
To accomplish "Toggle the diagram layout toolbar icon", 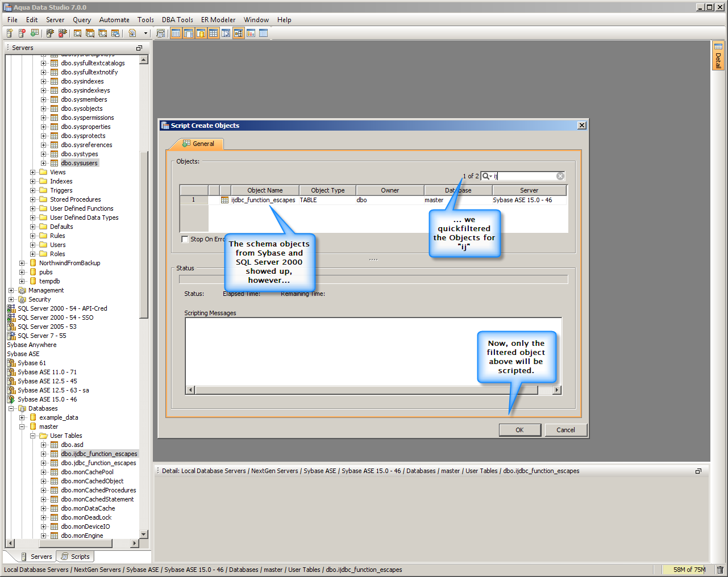I will (x=239, y=34).
